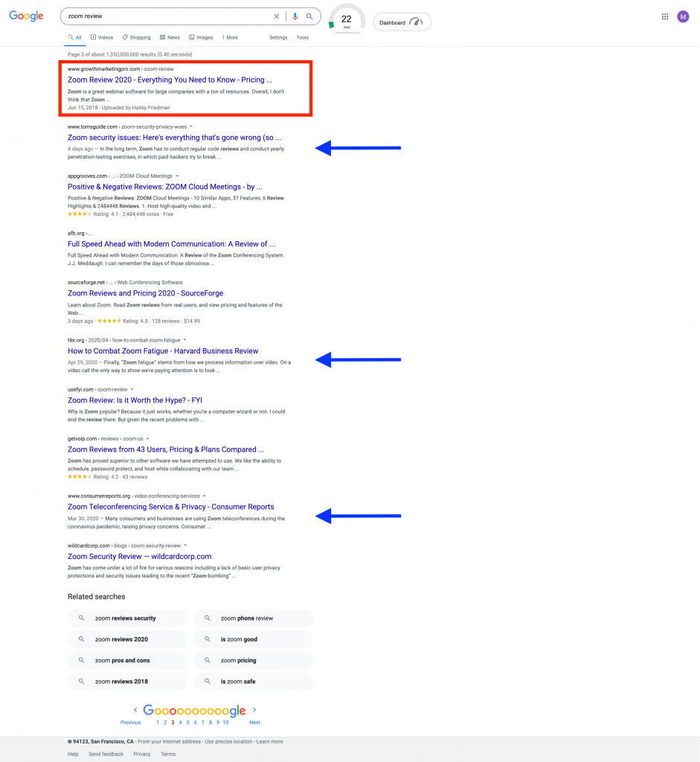Open the Google apps grid icon
The width and height of the screenshot is (700, 762).
pyautogui.click(x=665, y=16)
